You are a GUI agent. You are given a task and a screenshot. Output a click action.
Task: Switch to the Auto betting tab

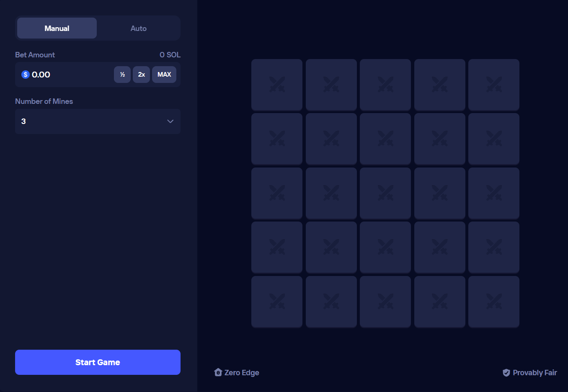point(139,28)
